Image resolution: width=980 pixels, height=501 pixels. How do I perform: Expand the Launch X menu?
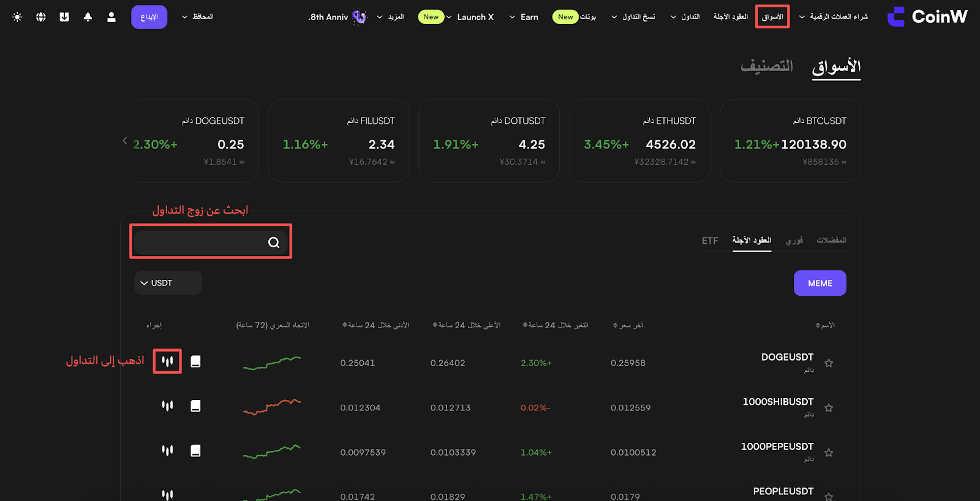click(x=470, y=17)
